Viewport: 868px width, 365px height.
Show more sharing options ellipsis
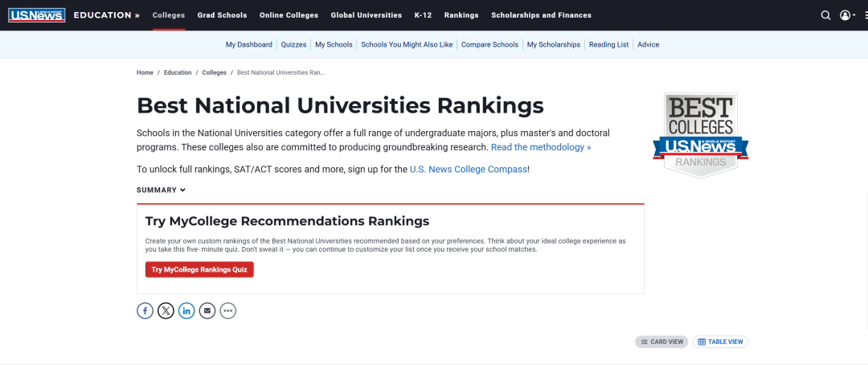pyautogui.click(x=228, y=310)
